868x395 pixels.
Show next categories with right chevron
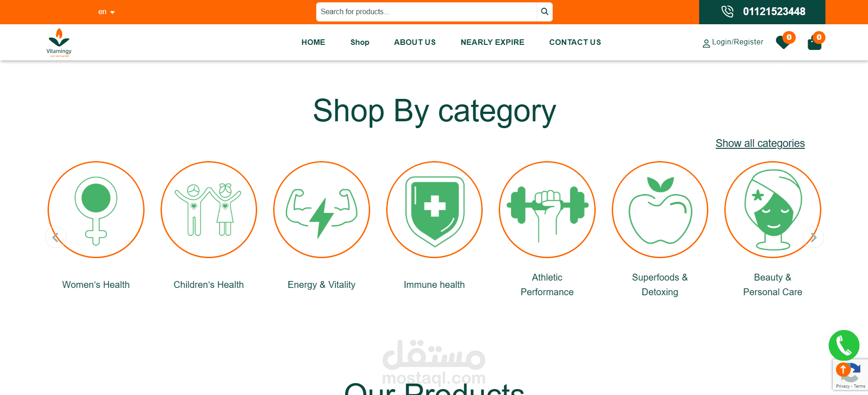point(814,237)
